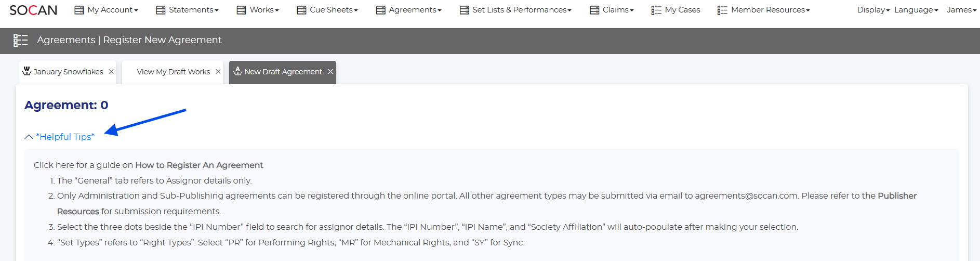
Task: Click the My Account menu icon
Action: 79,10
